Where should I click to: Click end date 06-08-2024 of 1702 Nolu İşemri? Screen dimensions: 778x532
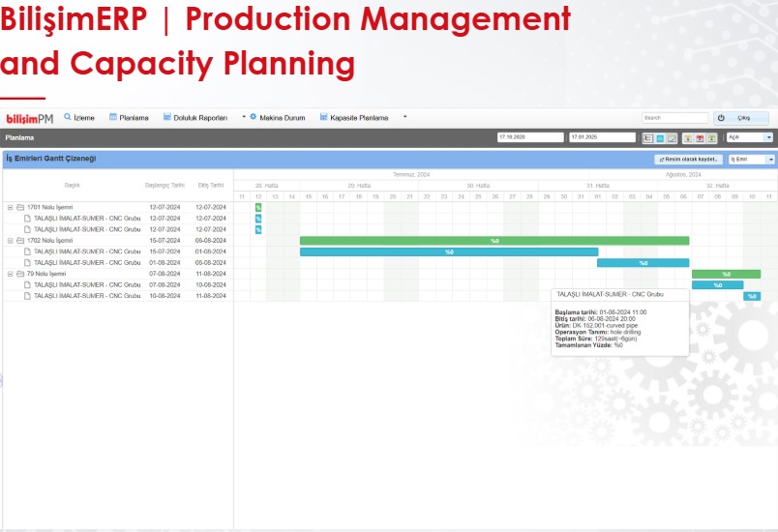(x=210, y=241)
